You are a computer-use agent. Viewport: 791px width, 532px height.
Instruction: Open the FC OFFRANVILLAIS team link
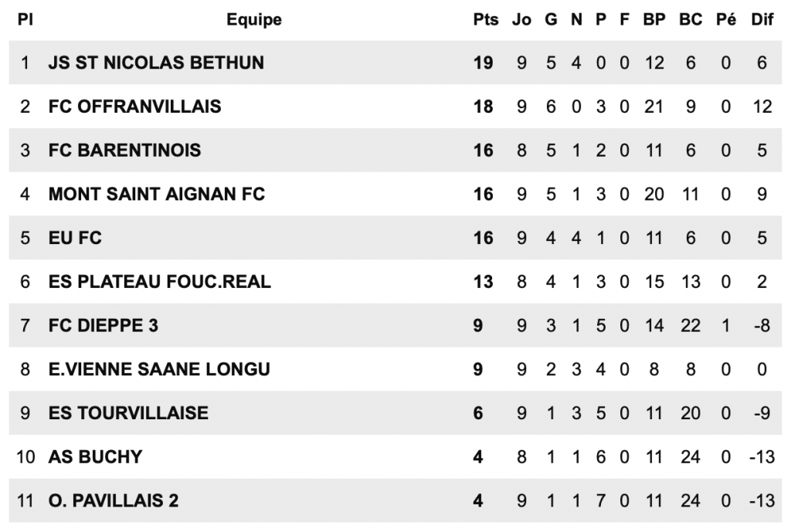(x=134, y=107)
